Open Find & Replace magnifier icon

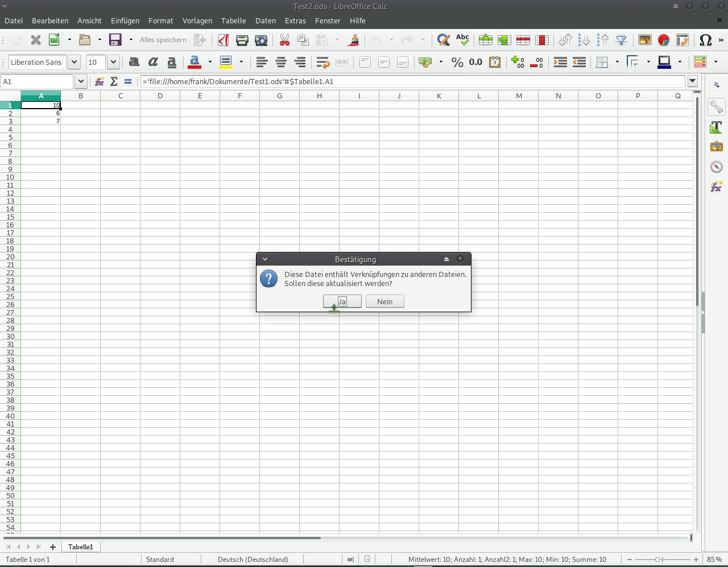click(x=443, y=40)
